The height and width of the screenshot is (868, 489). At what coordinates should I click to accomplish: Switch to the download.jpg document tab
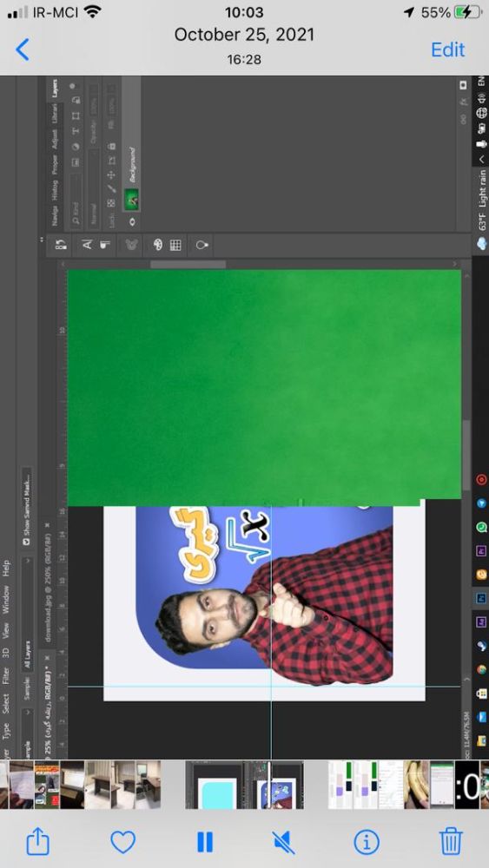tap(47, 588)
